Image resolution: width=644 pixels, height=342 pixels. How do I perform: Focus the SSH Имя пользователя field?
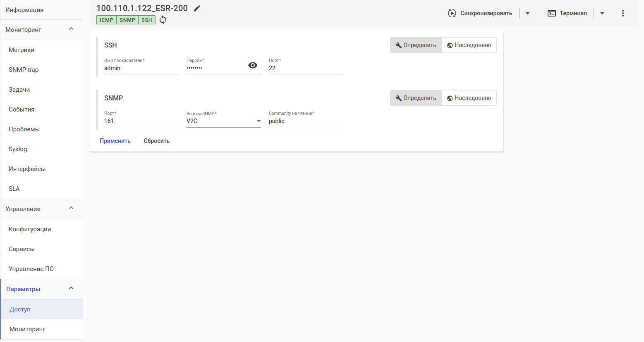click(x=141, y=68)
